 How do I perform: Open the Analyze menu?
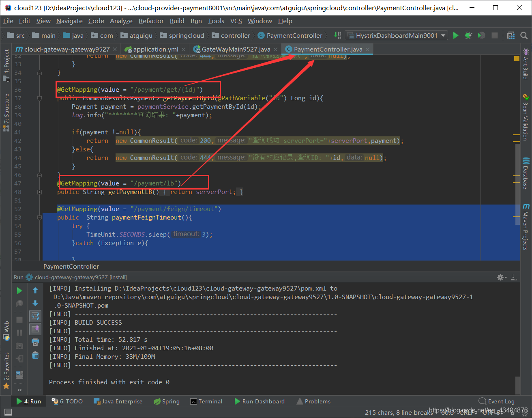coord(121,21)
